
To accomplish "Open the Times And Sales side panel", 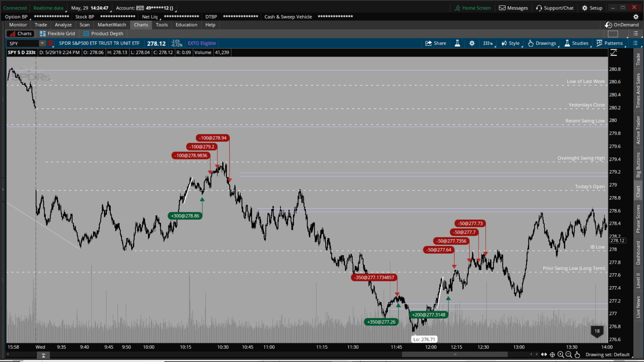I will point(638,90).
